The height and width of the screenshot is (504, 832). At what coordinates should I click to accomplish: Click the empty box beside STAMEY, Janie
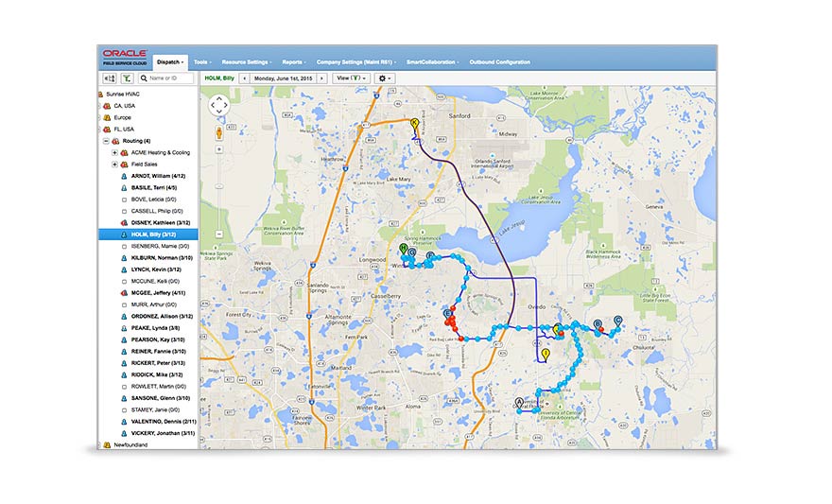124,410
